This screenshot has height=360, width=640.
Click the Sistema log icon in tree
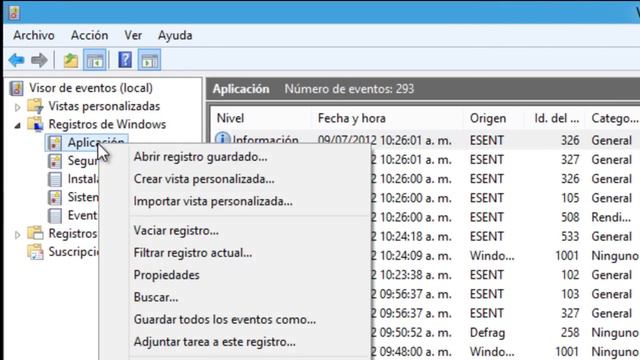[x=54, y=198]
